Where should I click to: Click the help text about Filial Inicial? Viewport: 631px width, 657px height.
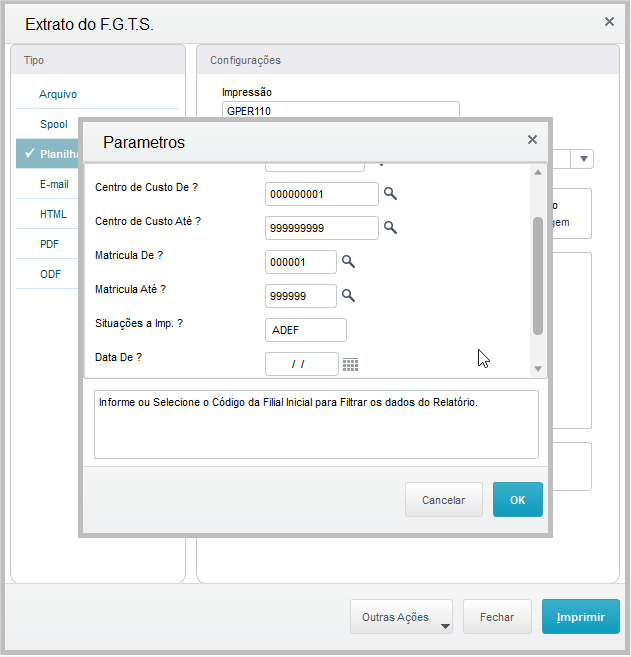point(288,402)
